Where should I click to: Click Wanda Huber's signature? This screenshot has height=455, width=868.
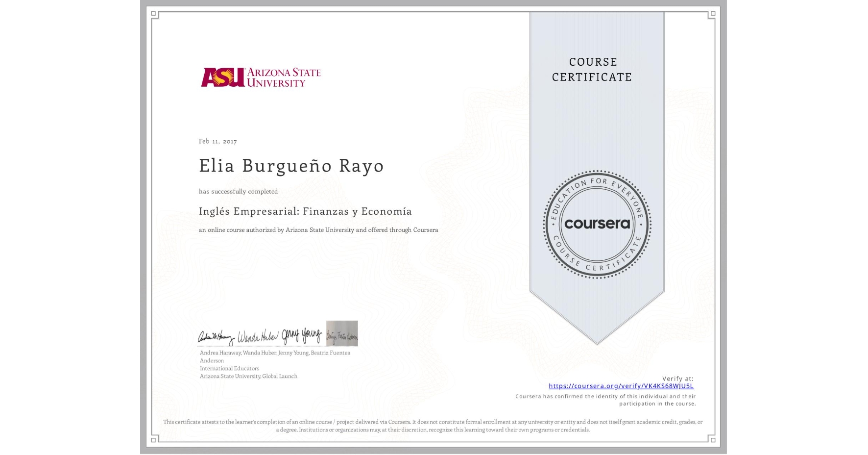pos(258,337)
